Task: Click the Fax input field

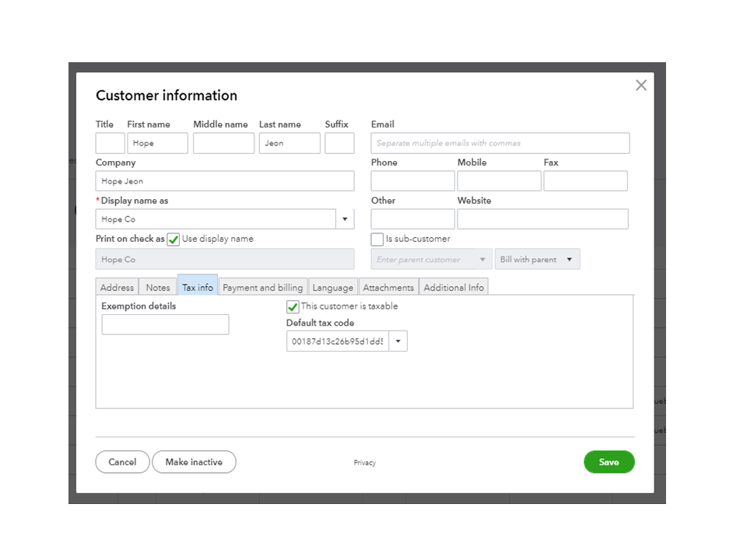Action: pyautogui.click(x=585, y=181)
